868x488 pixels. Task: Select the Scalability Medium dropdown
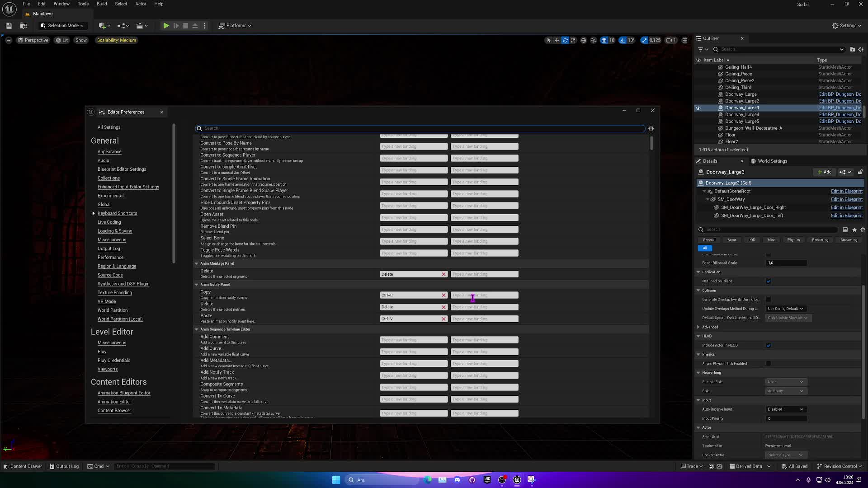pos(116,40)
